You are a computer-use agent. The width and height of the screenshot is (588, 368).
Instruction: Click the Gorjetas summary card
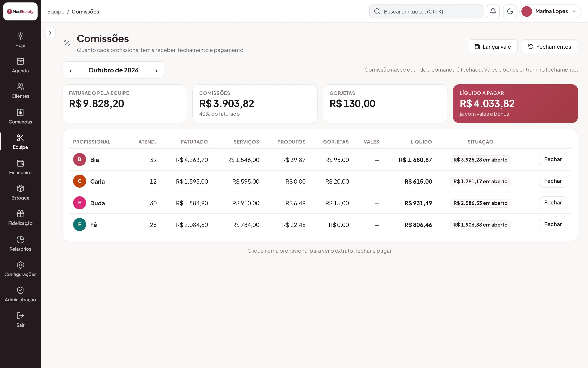[385, 104]
